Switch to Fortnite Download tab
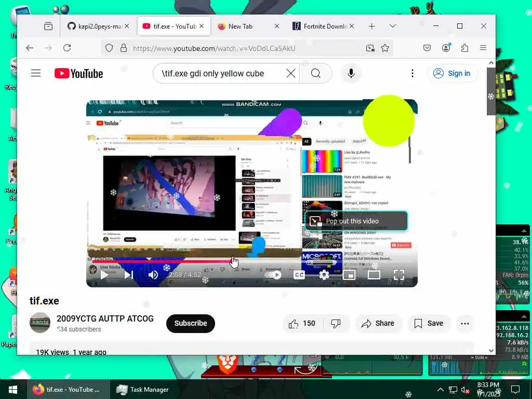532x399 pixels. click(x=321, y=26)
